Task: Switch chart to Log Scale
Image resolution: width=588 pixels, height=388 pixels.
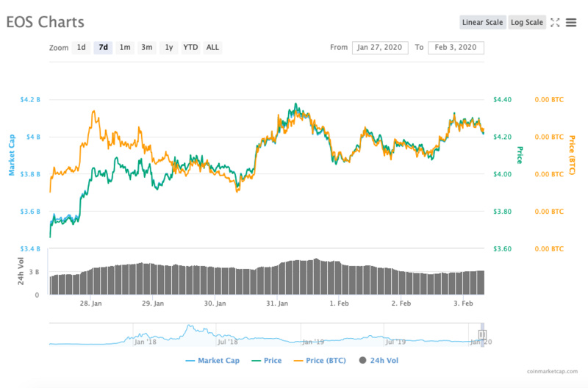Action: tap(527, 22)
